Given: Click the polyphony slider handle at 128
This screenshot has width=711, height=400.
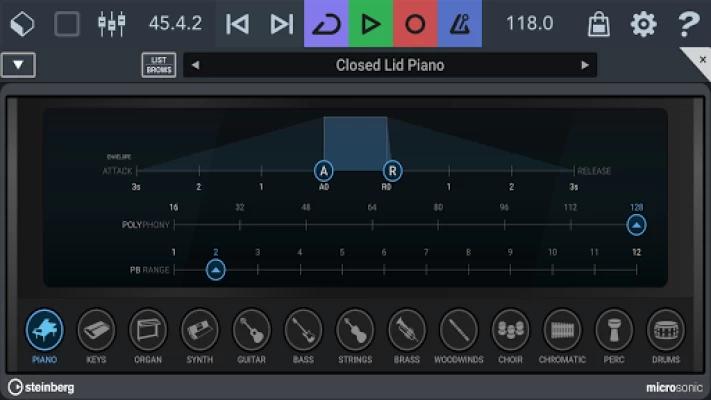Looking at the screenshot, I should click(x=636, y=225).
